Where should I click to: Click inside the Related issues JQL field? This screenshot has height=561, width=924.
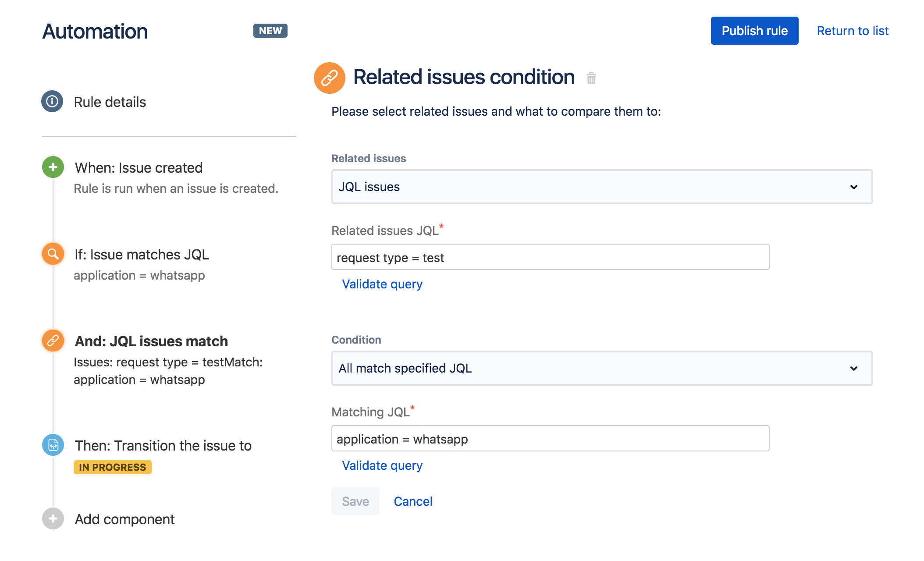pyautogui.click(x=550, y=257)
